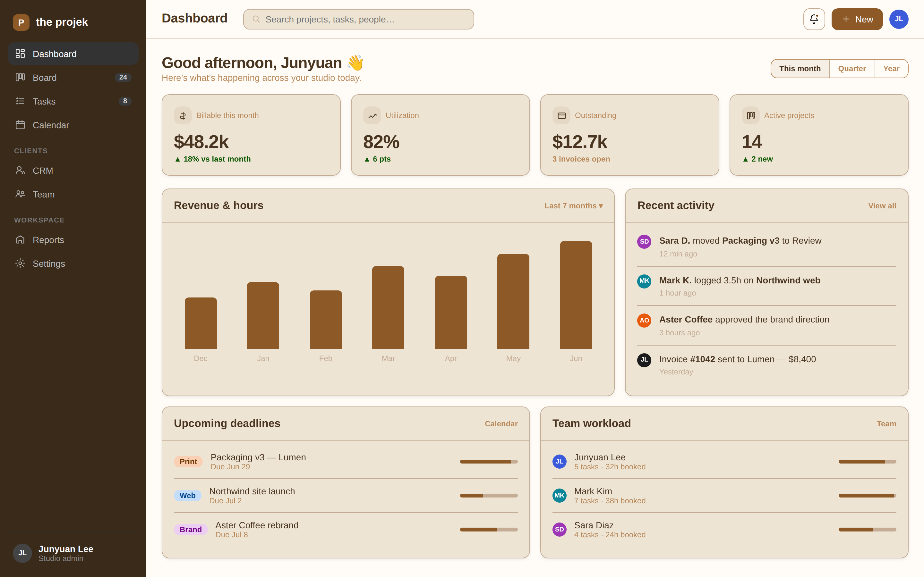Click Packaging v3 progress bar

[489, 461]
